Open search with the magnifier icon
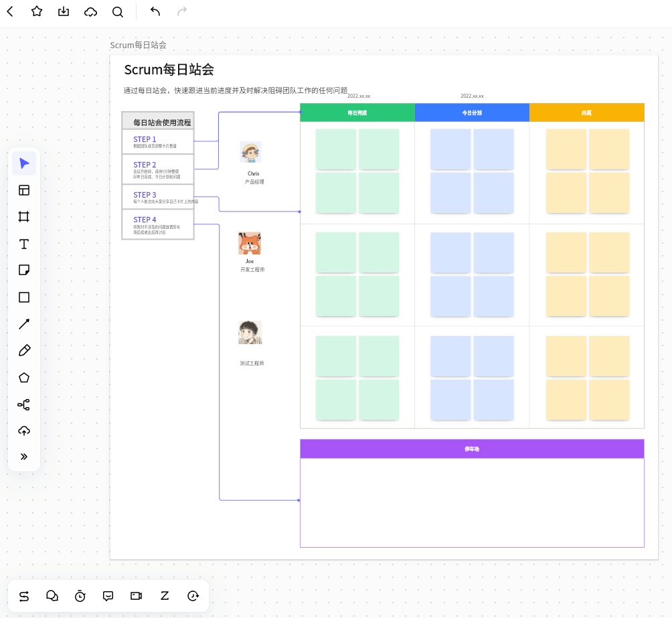This screenshot has height=618, width=672. (117, 11)
